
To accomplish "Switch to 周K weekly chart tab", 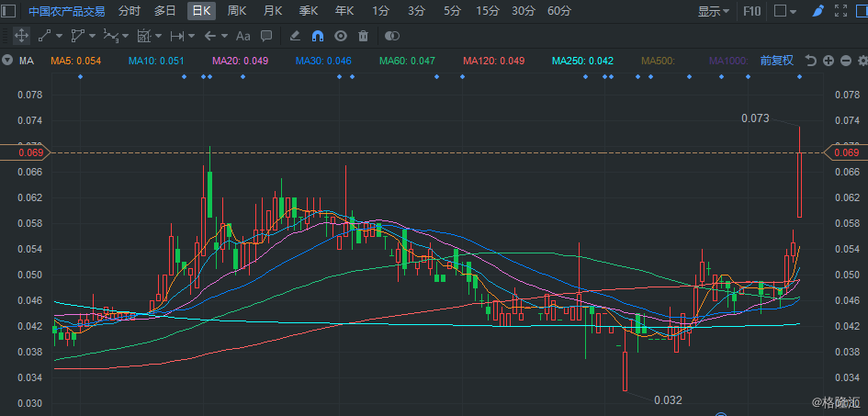I will point(237,11).
